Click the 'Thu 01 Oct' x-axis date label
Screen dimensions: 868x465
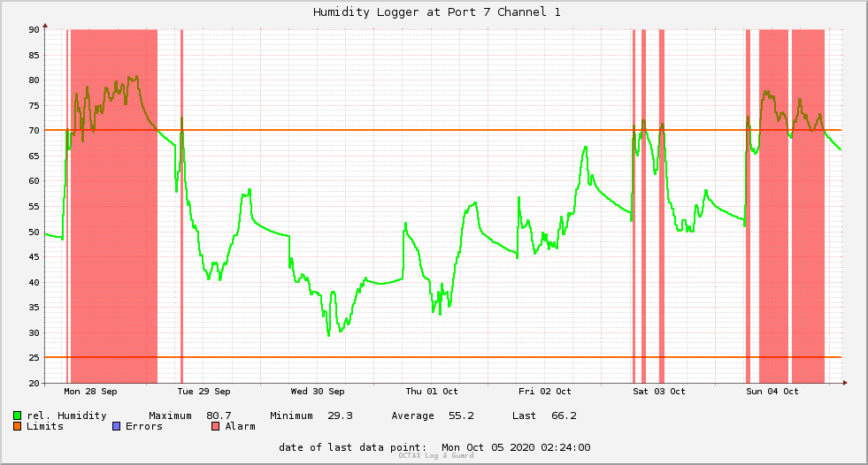(x=432, y=392)
